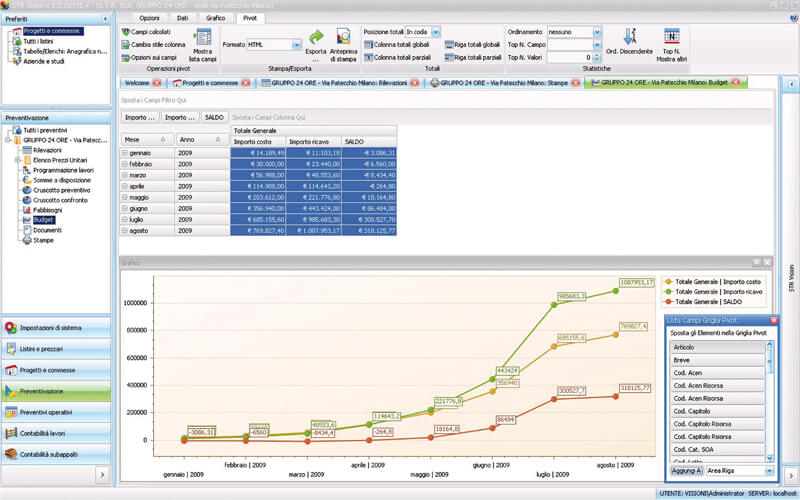The width and height of the screenshot is (800, 500).
Task: Collapse the gennaio row in pivot grid
Action: click(x=126, y=152)
